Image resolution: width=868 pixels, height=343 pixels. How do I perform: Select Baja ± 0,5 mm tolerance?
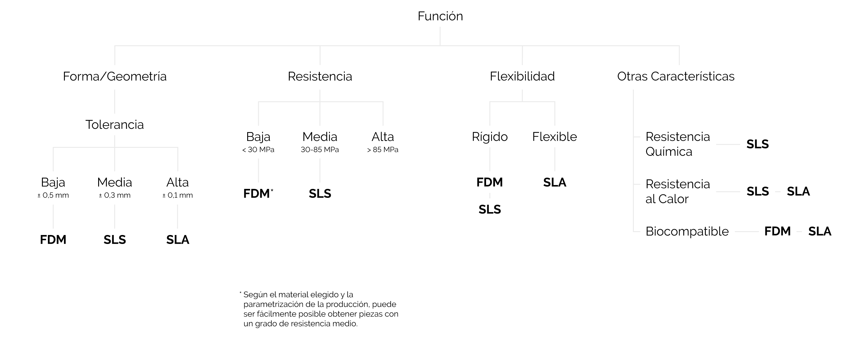pyautogui.click(x=53, y=187)
